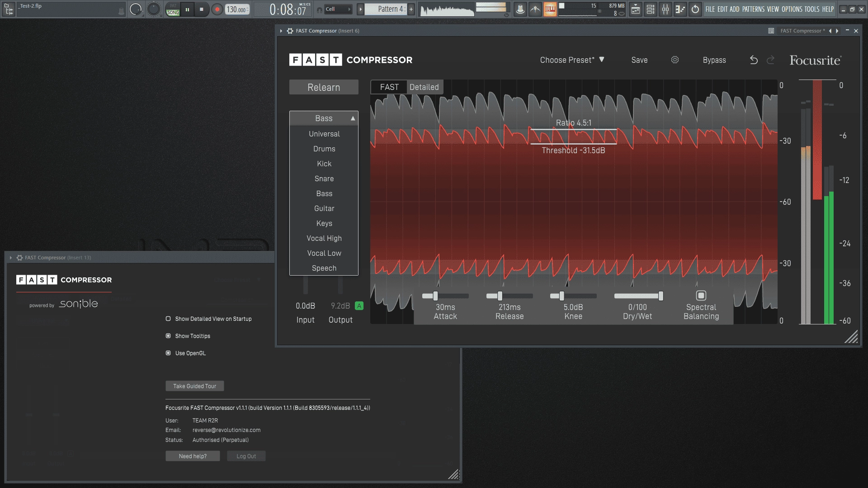
Task: Collapse the Bass profile dropdown header
Action: (x=324, y=118)
